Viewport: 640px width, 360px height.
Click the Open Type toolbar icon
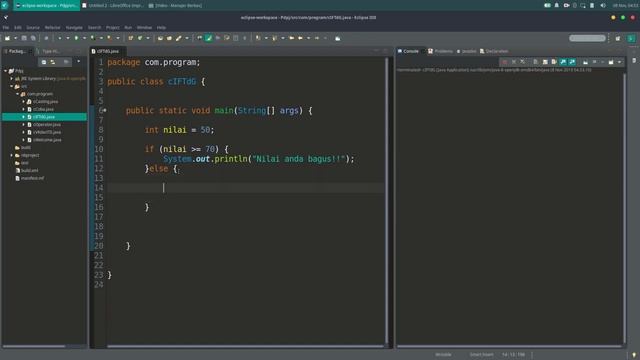tap(160, 38)
